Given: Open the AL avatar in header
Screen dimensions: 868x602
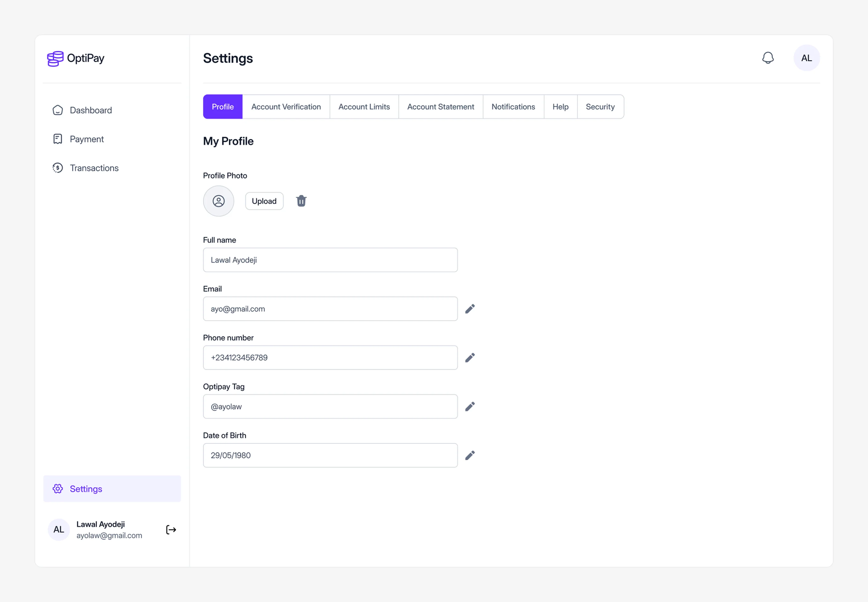Looking at the screenshot, I should tap(807, 58).
